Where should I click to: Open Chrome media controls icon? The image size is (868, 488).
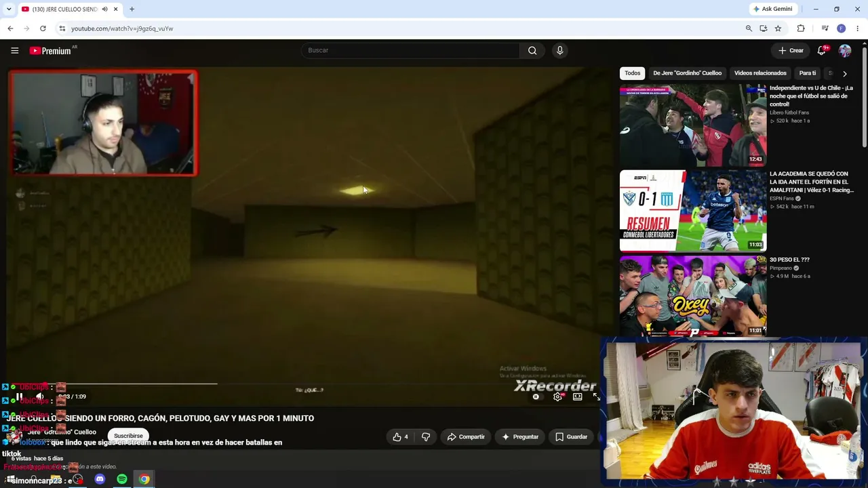point(825,28)
